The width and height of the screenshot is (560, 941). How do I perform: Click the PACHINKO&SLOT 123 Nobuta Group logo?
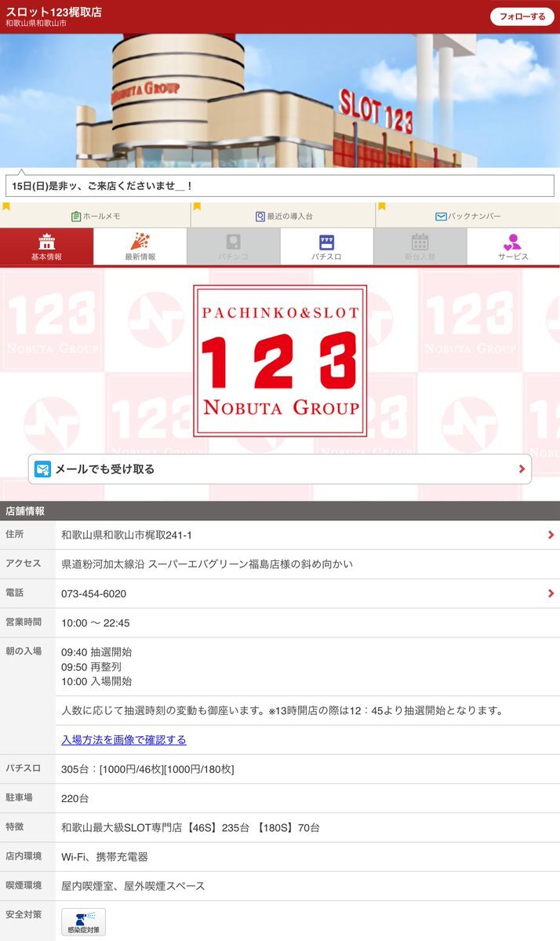280,361
